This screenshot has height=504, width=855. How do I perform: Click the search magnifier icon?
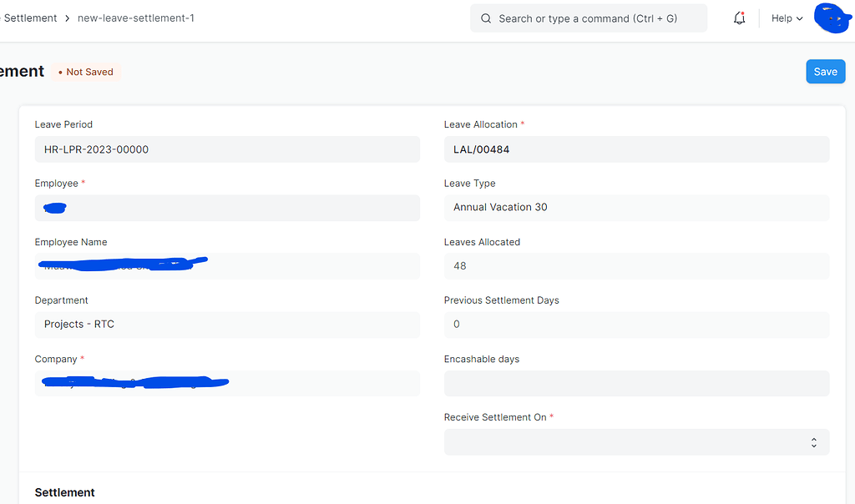tap(486, 18)
